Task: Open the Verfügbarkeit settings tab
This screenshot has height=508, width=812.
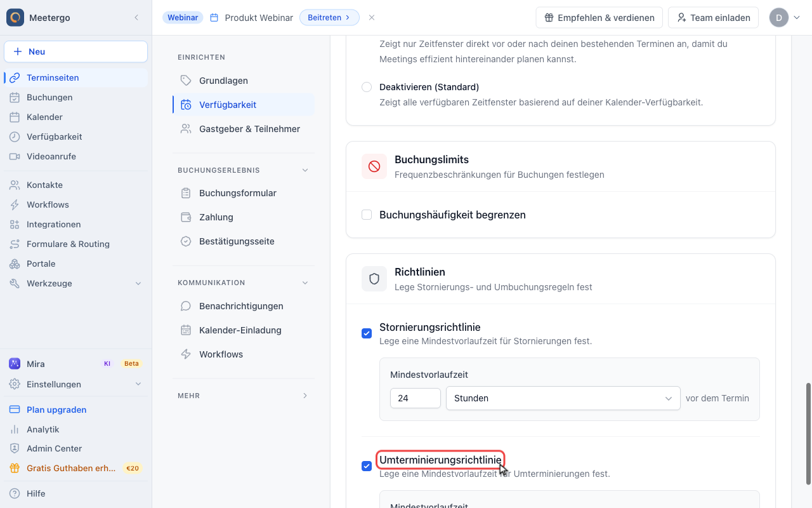Action: pyautogui.click(x=244, y=105)
